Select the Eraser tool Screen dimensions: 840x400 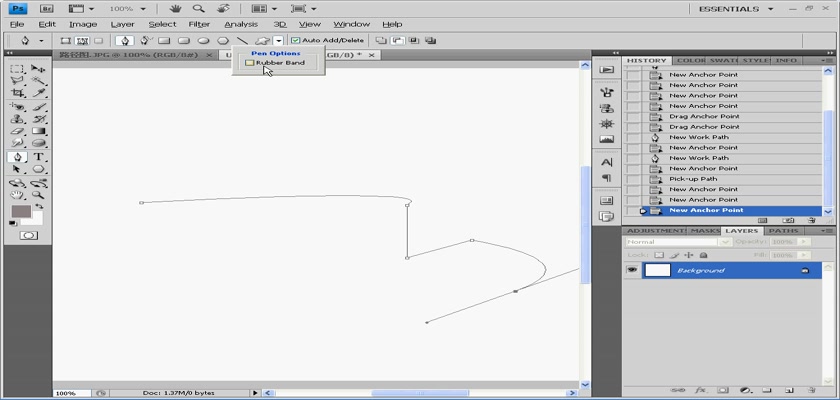pos(18,131)
